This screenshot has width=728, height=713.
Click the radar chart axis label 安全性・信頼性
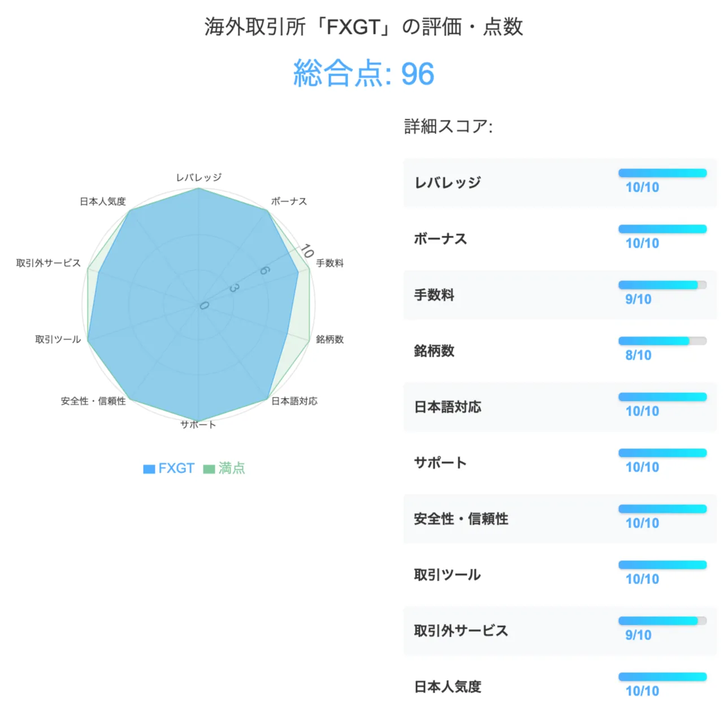coord(93,401)
